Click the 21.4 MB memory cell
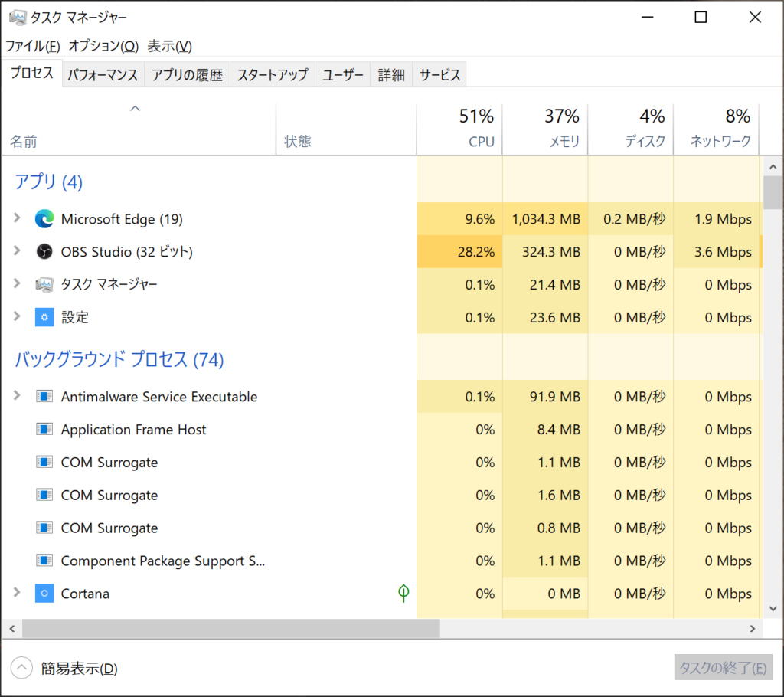 click(x=545, y=285)
